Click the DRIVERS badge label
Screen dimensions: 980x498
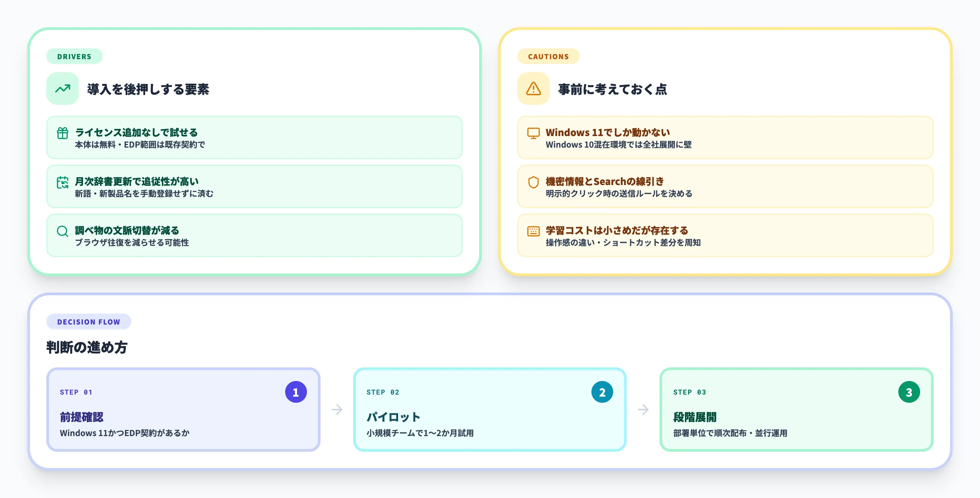point(74,56)
